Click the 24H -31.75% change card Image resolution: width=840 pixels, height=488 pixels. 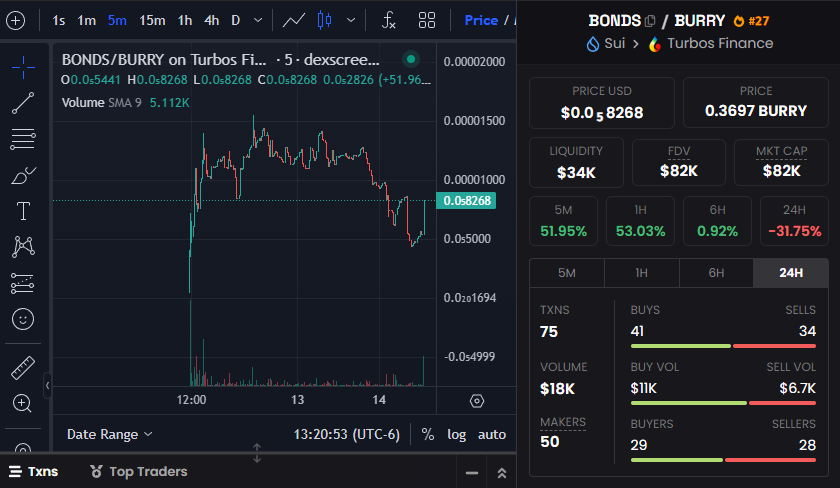tap(794, 221)
